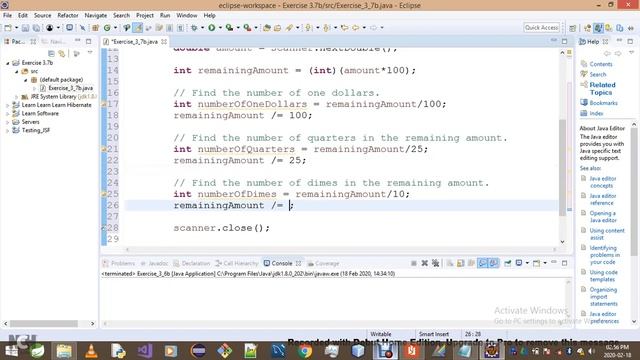Open the New file dropdown arrow
640x360 pixels.
coord(16,28)
